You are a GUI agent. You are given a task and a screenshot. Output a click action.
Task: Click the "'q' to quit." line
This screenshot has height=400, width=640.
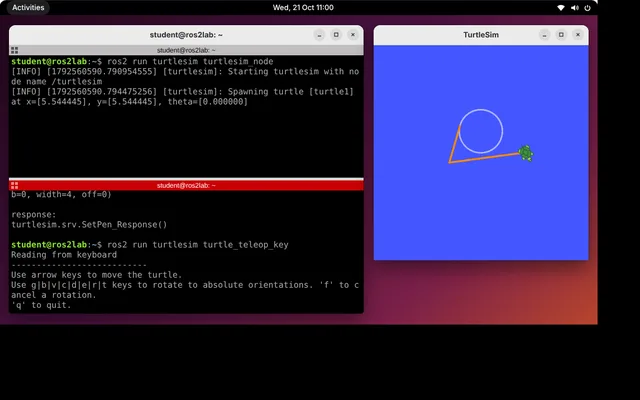41,305
